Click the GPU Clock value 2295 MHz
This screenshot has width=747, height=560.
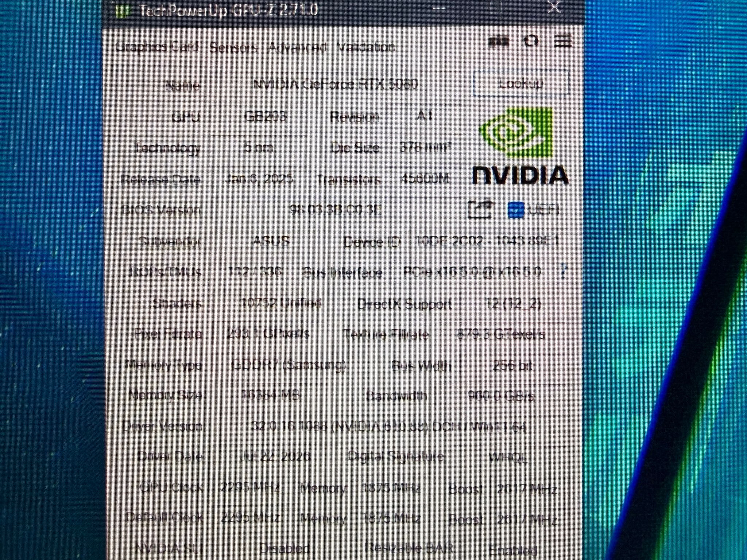point(250,487)
